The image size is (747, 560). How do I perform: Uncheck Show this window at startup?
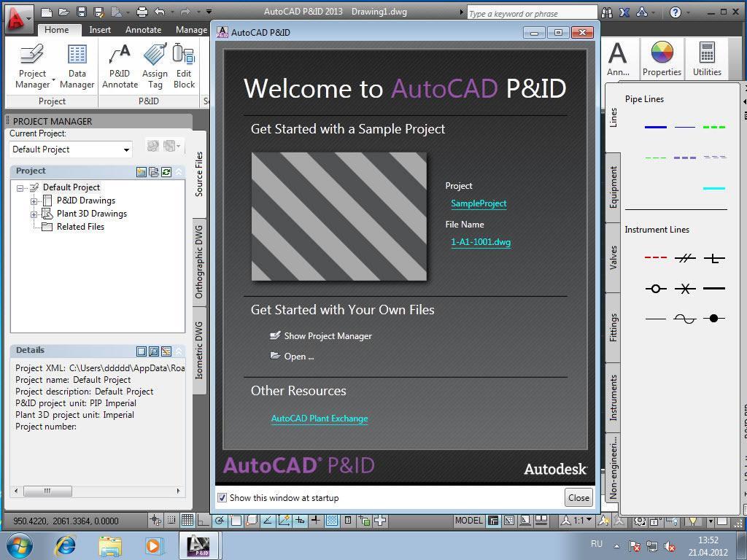(x=222, y=497)
